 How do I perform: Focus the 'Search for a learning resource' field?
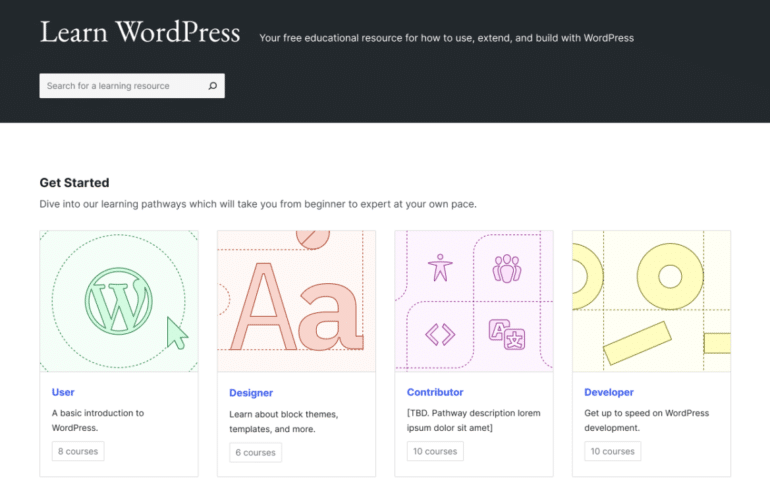click(x=132, y=86)
